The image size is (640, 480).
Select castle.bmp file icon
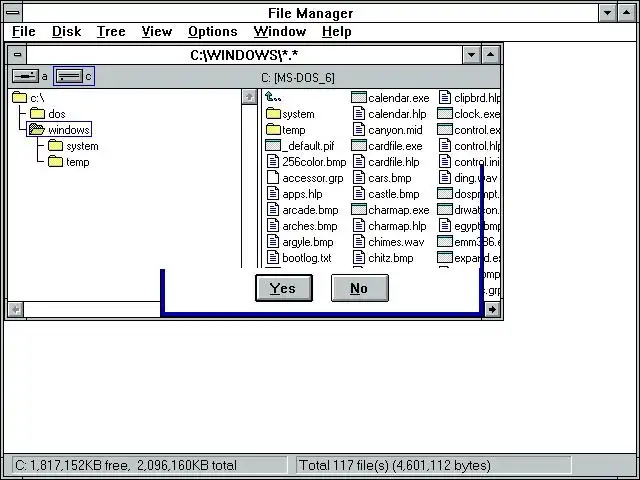click(x=359, y=193)
